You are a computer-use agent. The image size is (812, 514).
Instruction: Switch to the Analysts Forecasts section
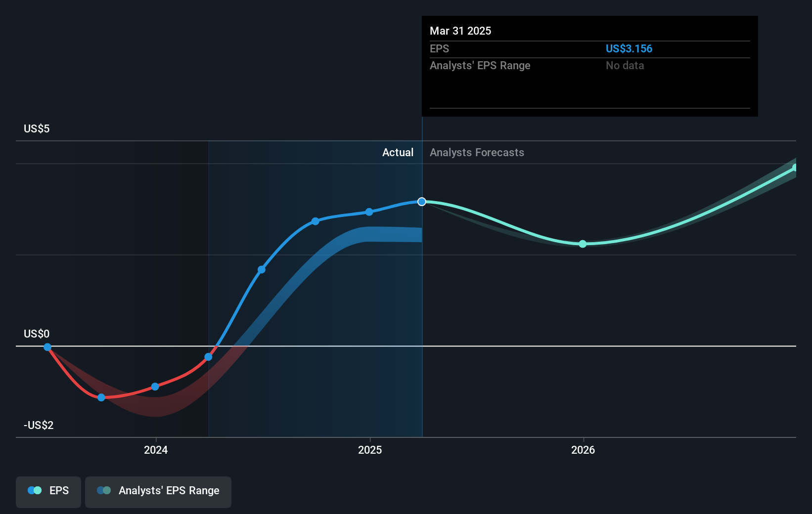point(476,152)
